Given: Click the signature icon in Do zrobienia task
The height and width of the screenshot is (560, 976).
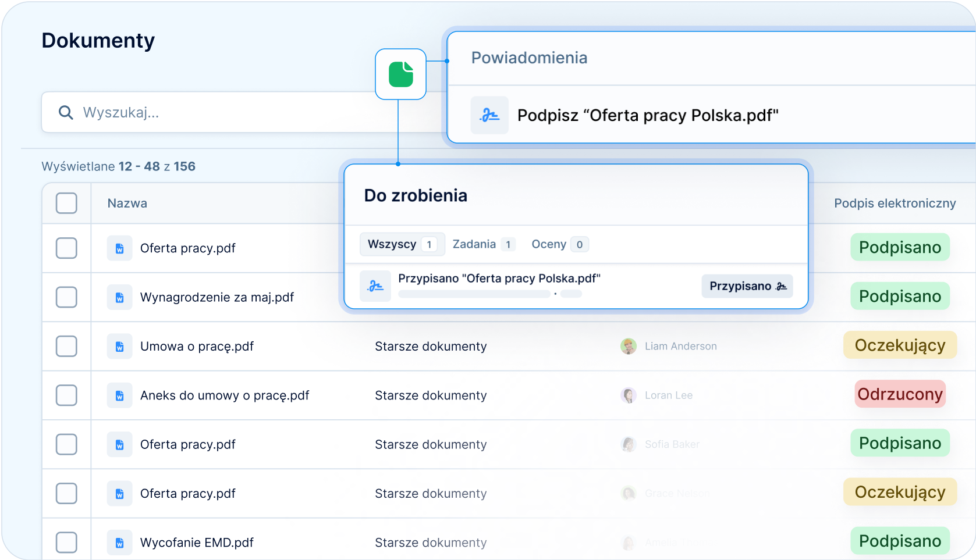Looking at the screenshot, I should [375, 286].
